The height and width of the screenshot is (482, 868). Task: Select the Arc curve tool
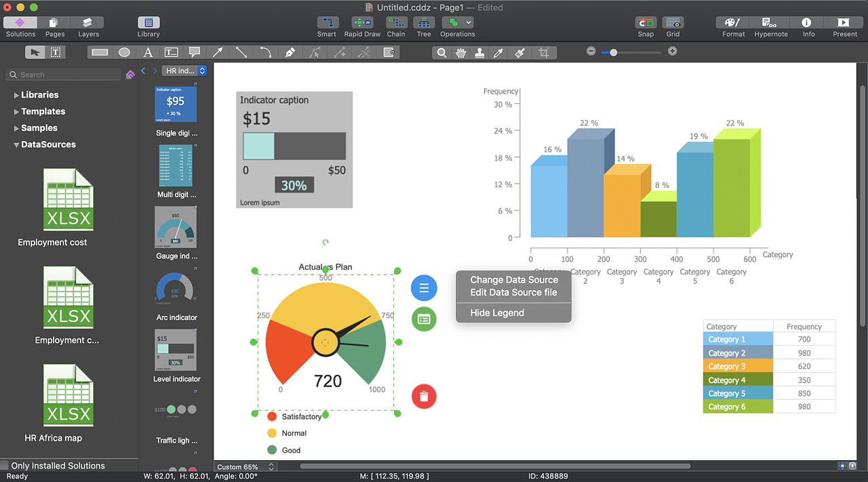(x=265, y=52)
